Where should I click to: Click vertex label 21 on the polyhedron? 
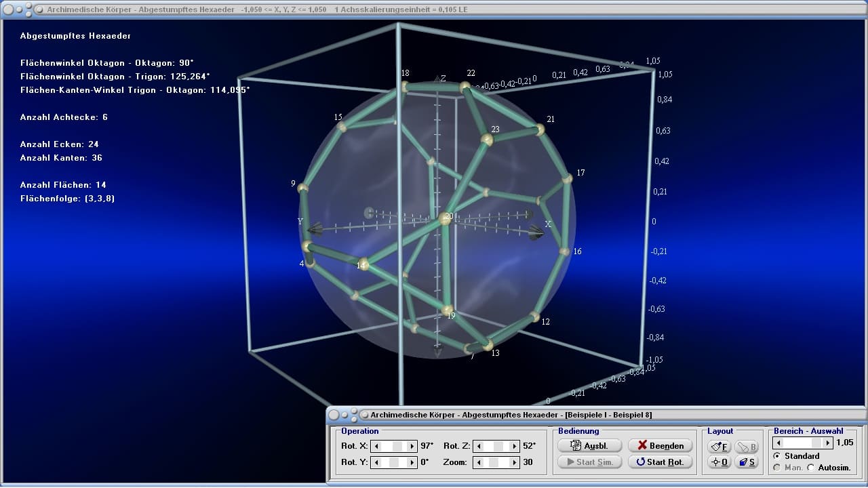click(x=551, y=119)
